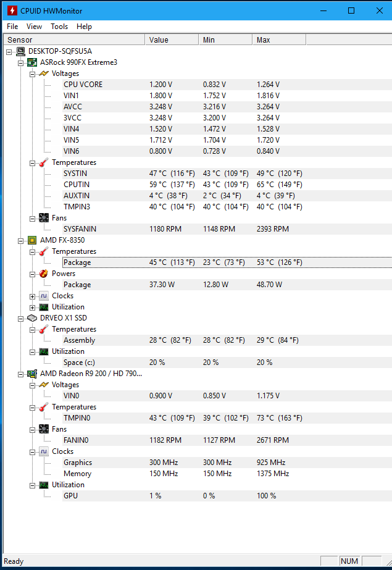Collapse the motherboard Voltages group
Screen dimensions: 392x570
(32, 75)
